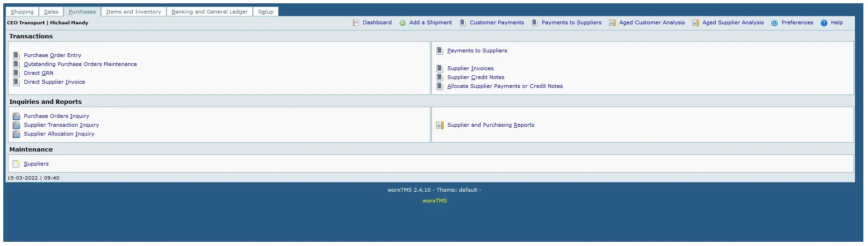Click the icon beside Purchase Order Entry

click(x=16, y=55)
